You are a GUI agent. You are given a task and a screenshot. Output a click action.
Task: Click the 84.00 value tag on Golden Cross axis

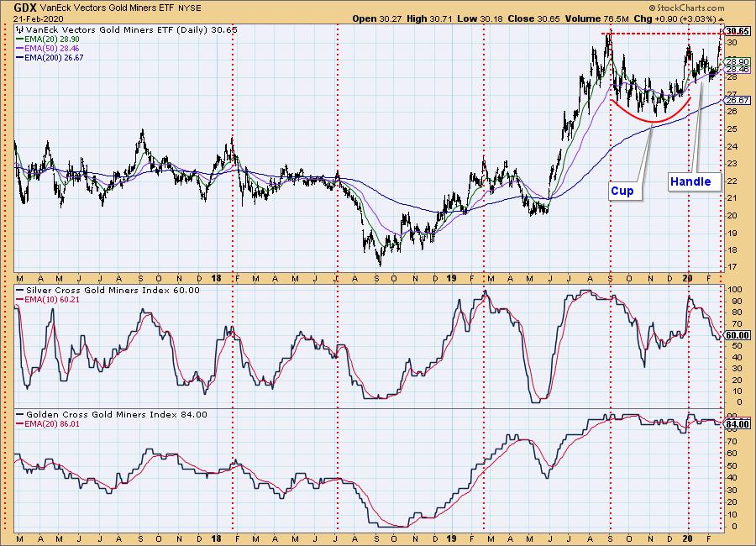point(738,424)
